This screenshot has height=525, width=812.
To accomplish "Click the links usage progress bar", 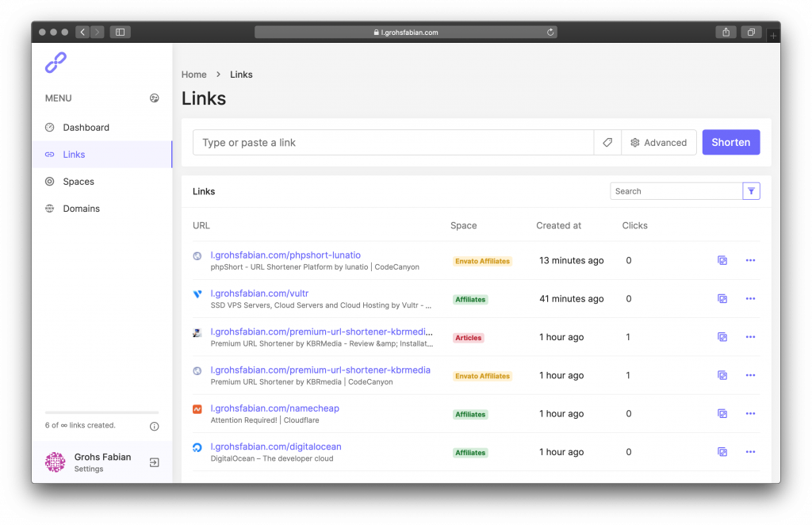I will pos(102,412).
